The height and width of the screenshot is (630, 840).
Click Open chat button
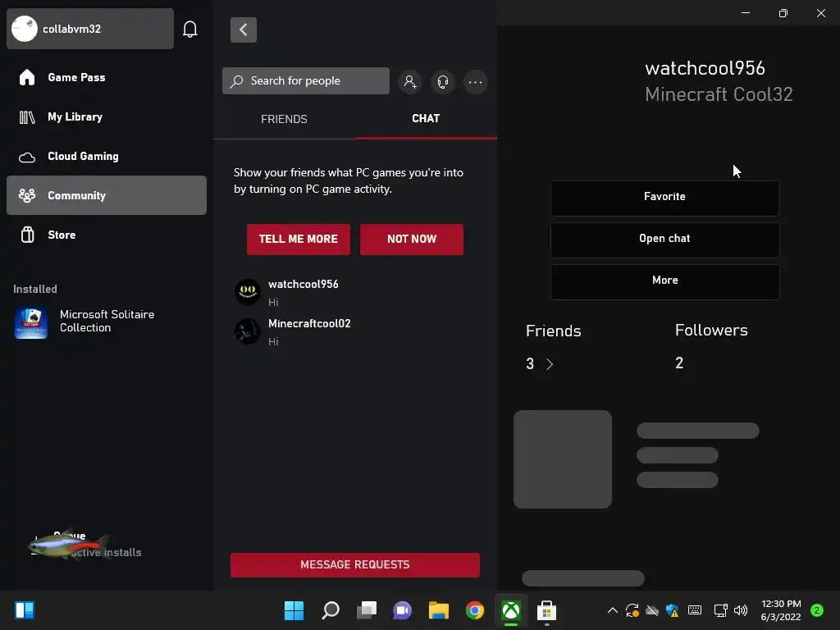pyautogui.click(x=664, y=240)
